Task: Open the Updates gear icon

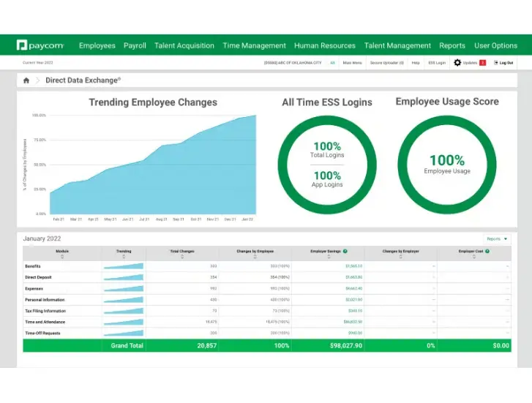Action: tap(457, 63)
